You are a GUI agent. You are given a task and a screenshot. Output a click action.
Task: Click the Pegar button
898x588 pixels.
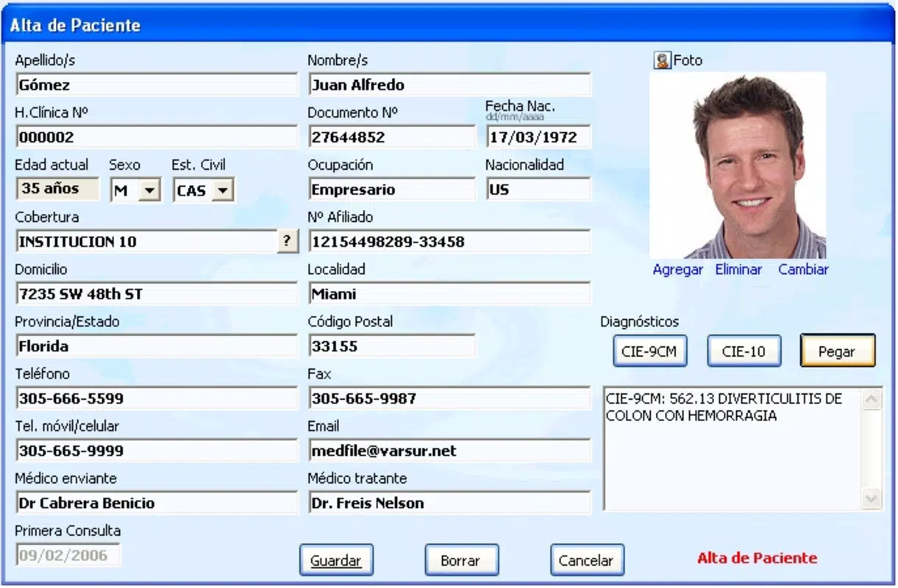[x=837, y=351]
